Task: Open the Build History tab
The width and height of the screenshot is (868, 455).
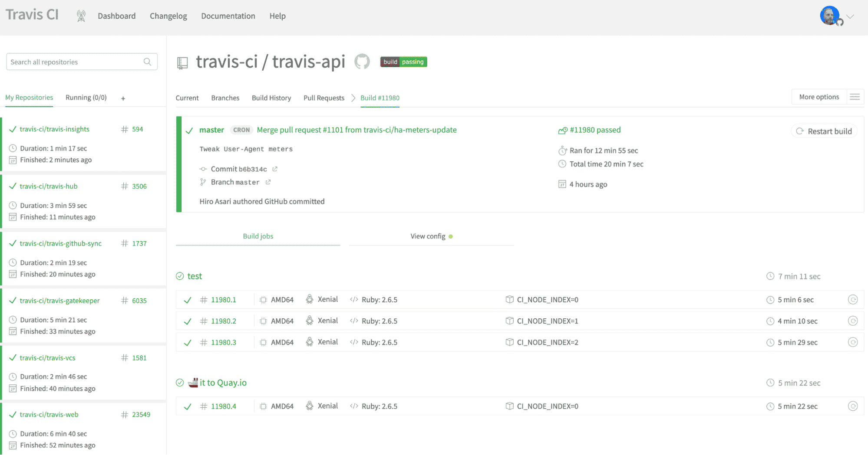Action: 271,98
